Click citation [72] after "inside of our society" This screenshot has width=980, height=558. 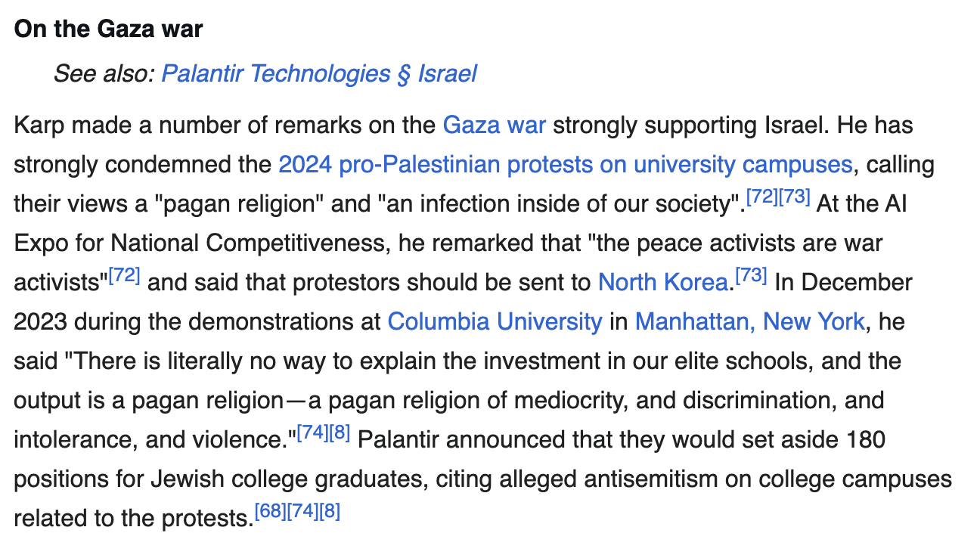(762, 198)
